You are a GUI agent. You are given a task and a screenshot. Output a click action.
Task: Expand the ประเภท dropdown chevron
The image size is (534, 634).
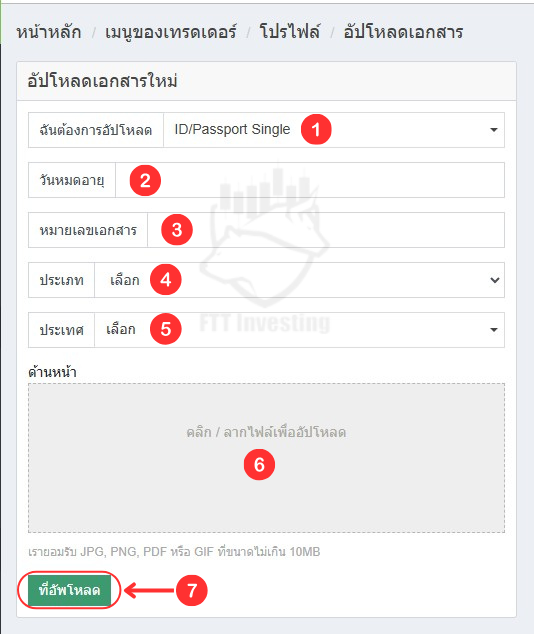coord(495,280)
